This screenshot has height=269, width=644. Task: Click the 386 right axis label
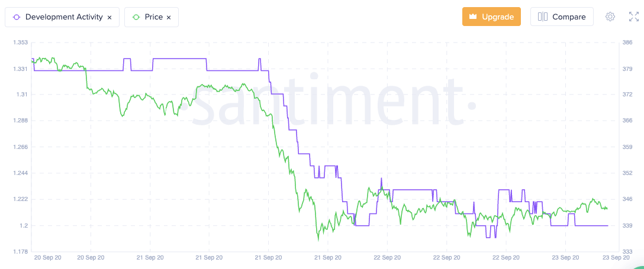[x=627, y=43]
